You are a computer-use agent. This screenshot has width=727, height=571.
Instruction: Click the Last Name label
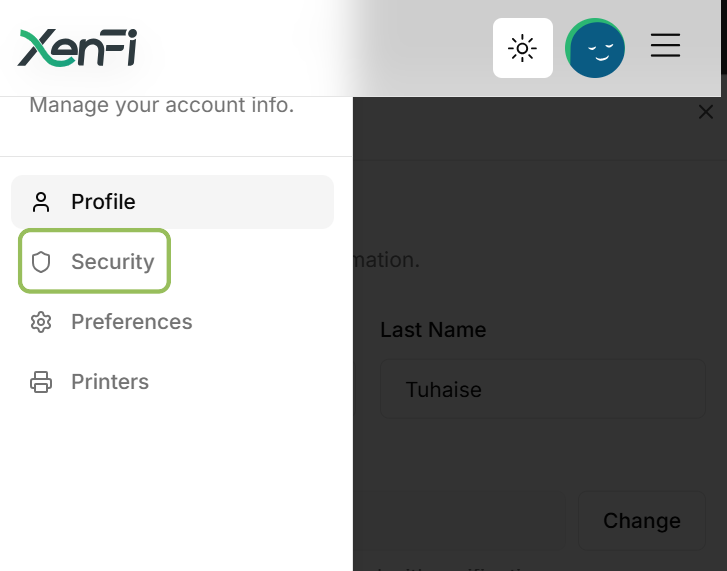point(433,330)
